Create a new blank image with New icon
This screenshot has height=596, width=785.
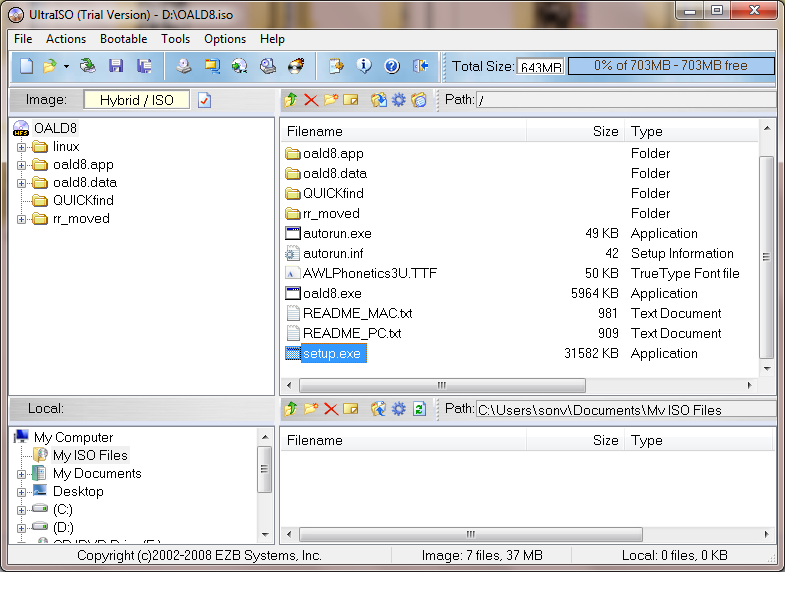pos(27,66)
